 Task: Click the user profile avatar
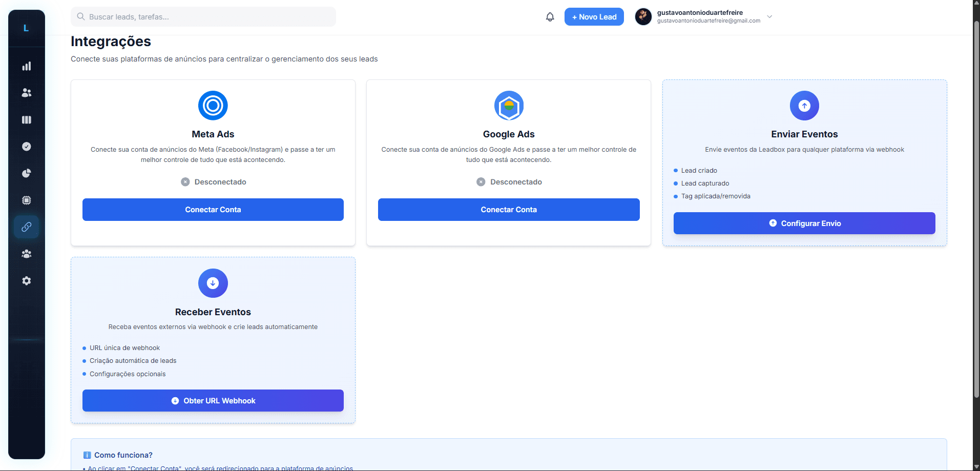pos(643,17)
